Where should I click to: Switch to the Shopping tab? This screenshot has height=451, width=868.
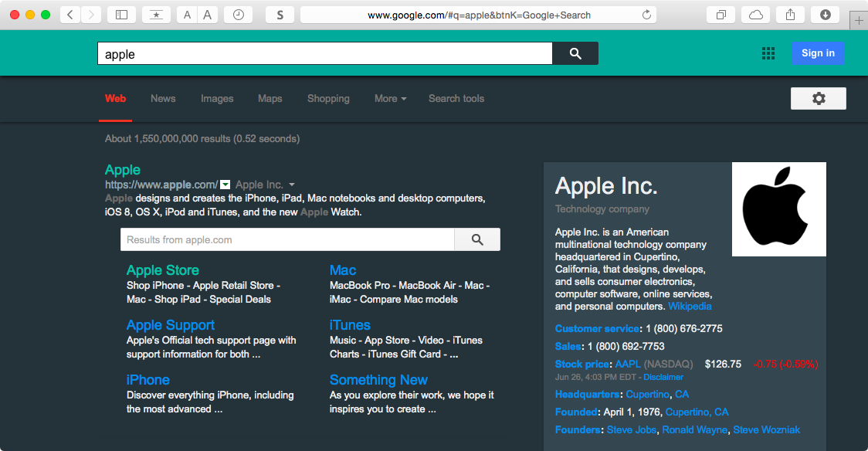pyautogui.click(x=328, y=99)
